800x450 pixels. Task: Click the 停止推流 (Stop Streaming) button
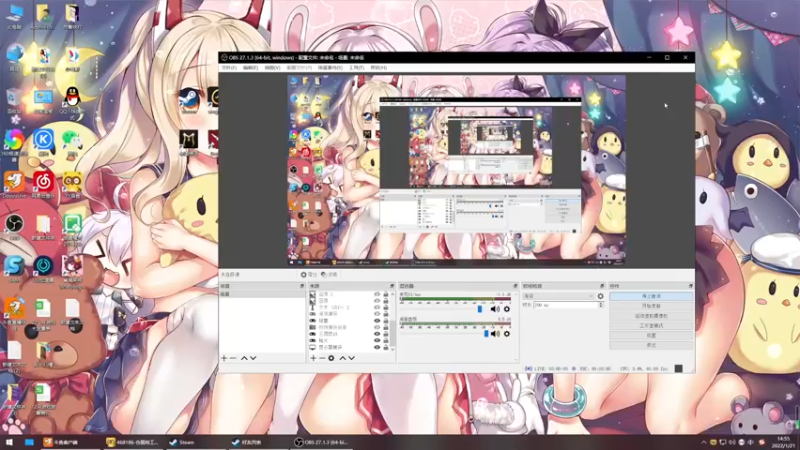coord(651,296)
